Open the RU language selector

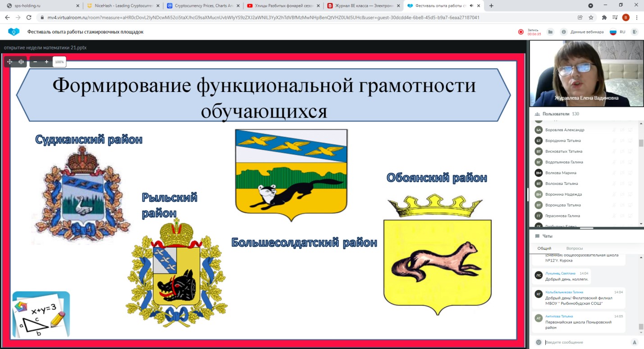click(622, 32)
